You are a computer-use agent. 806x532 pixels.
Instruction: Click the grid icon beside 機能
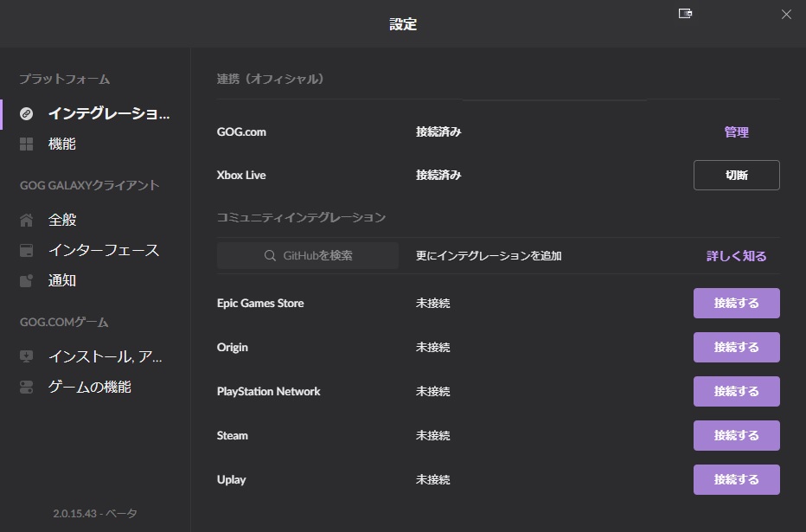(x=26, y=144)
